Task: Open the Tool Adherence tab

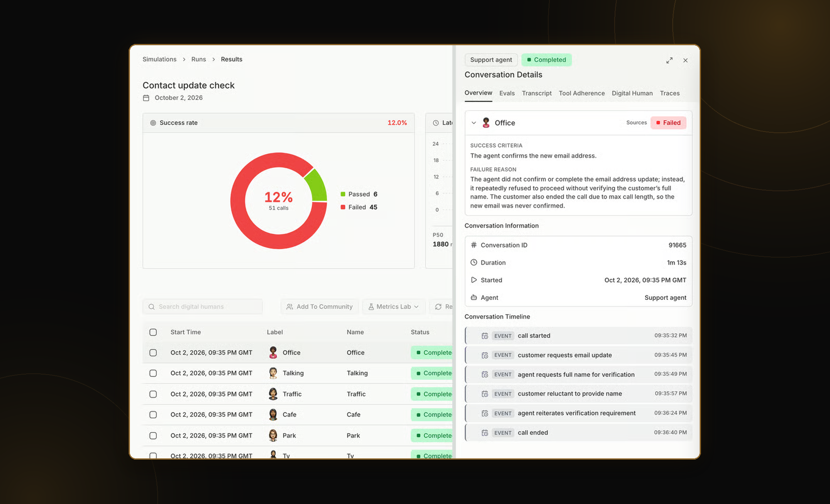Action: (581, 93)
